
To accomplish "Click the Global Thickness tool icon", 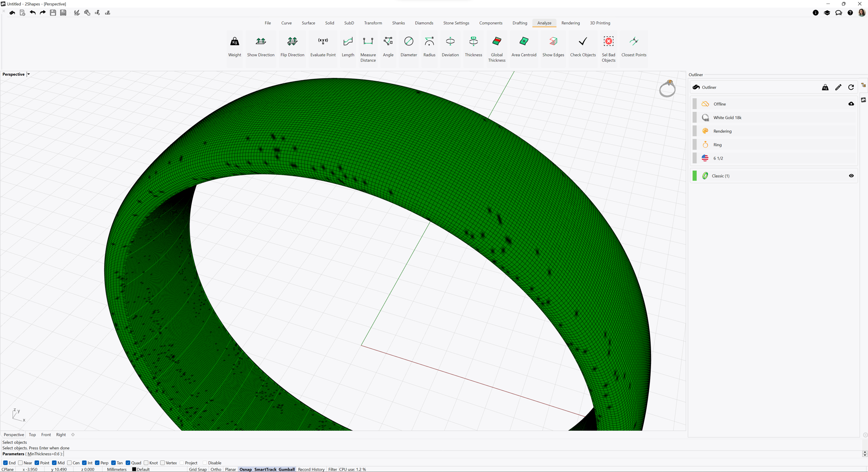I will 497,41.
